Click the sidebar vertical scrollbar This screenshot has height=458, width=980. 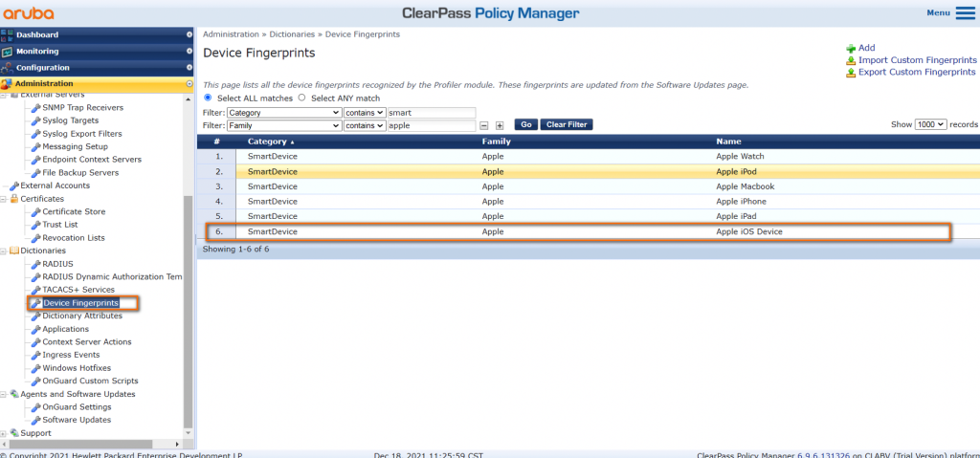pos(189,313)
